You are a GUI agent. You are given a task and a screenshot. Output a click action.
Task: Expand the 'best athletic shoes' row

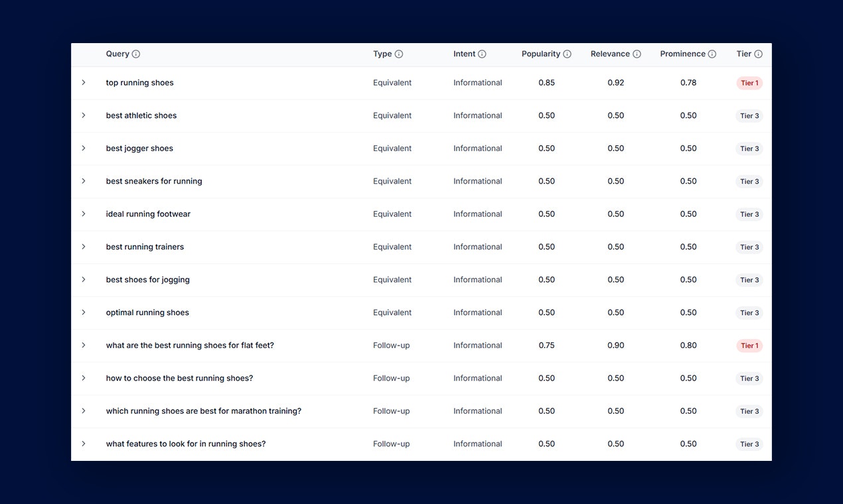84,115
